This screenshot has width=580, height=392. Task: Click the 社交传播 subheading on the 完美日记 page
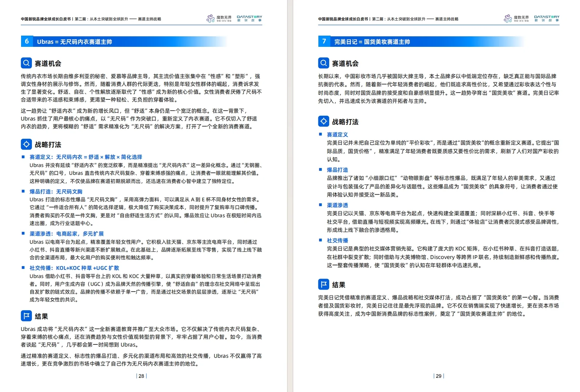pos(337,240)
